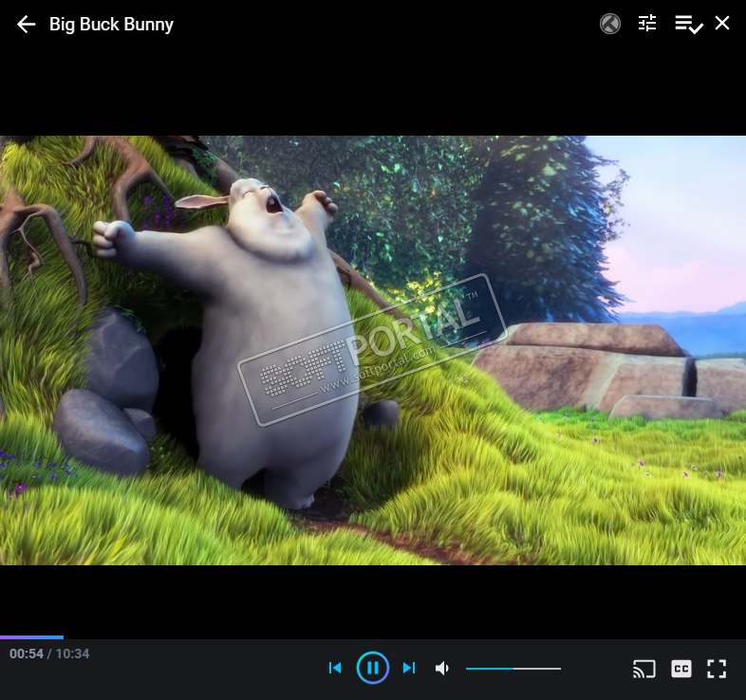Click the Big Buck Bunny title
The width and height of the screenshot is (746, 700).
(111, 25)
